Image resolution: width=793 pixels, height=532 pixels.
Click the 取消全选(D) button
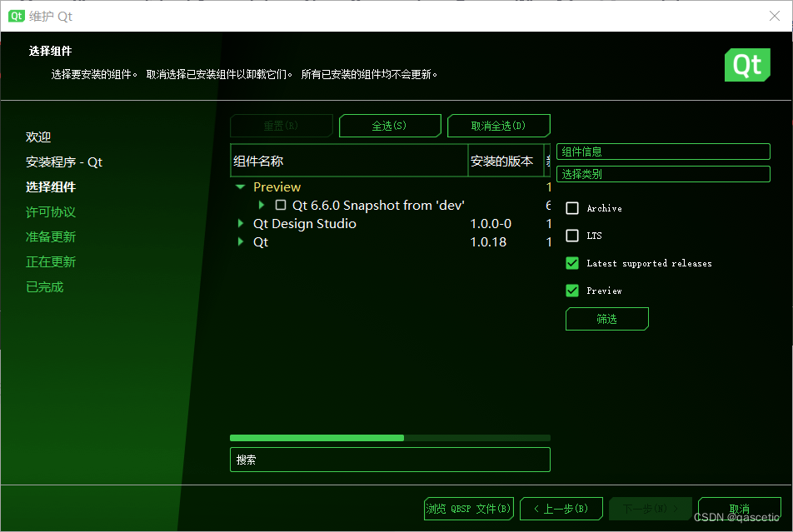[499, 126]
